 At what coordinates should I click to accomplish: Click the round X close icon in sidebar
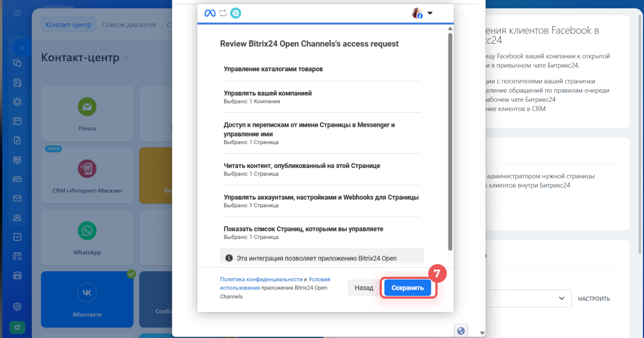coord(21,48)
